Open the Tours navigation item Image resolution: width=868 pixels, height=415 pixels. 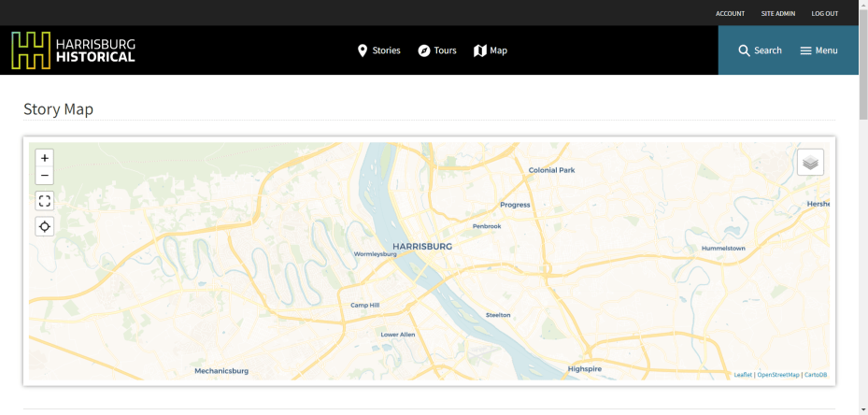(436, 50)
